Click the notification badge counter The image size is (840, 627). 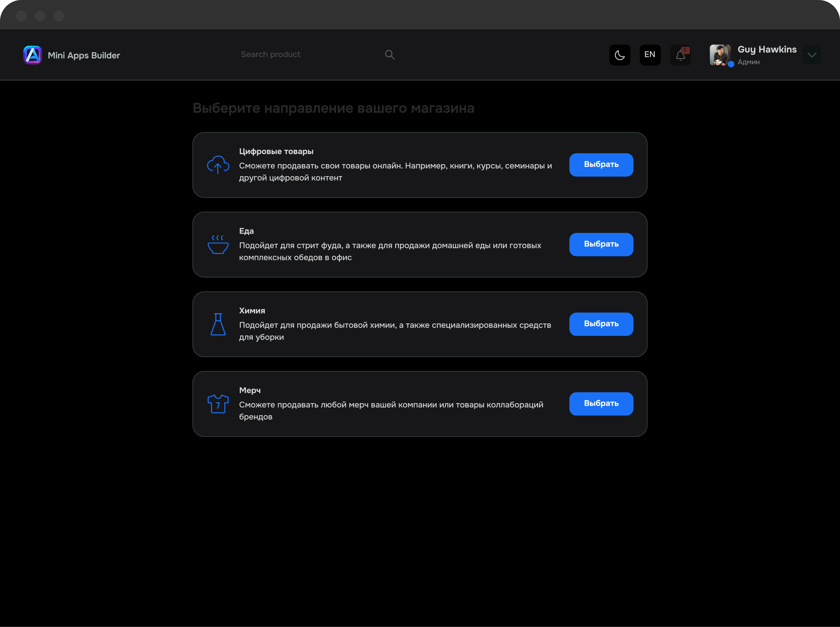[686, 49]
